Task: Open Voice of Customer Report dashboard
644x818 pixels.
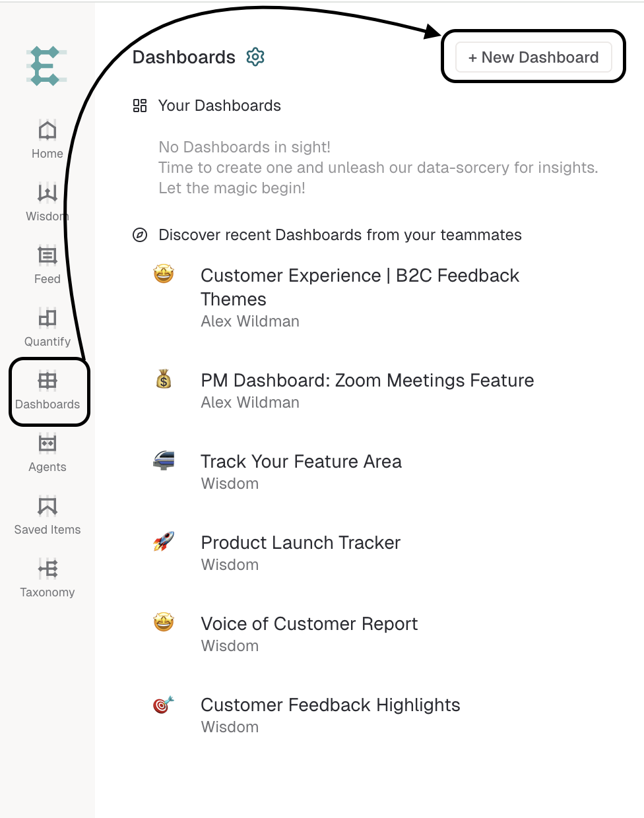Action: pyautogui.click(x=309, y=624)
